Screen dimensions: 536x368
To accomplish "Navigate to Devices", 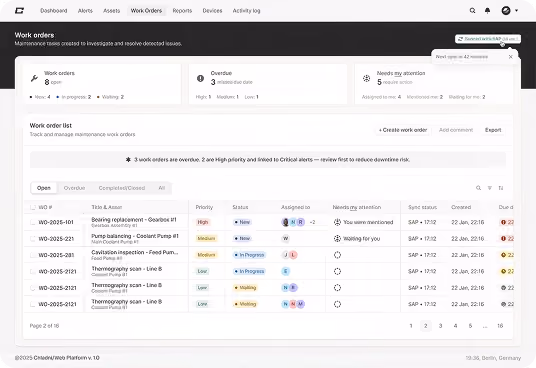I will (x=212, y=11).
